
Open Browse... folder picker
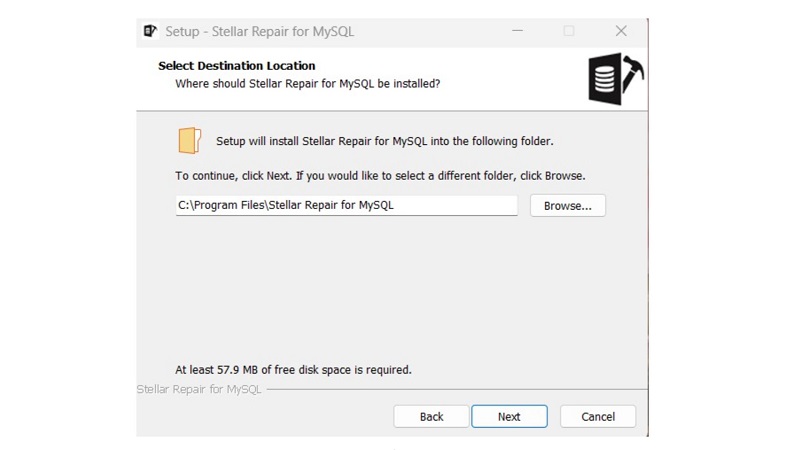[567, 206]
